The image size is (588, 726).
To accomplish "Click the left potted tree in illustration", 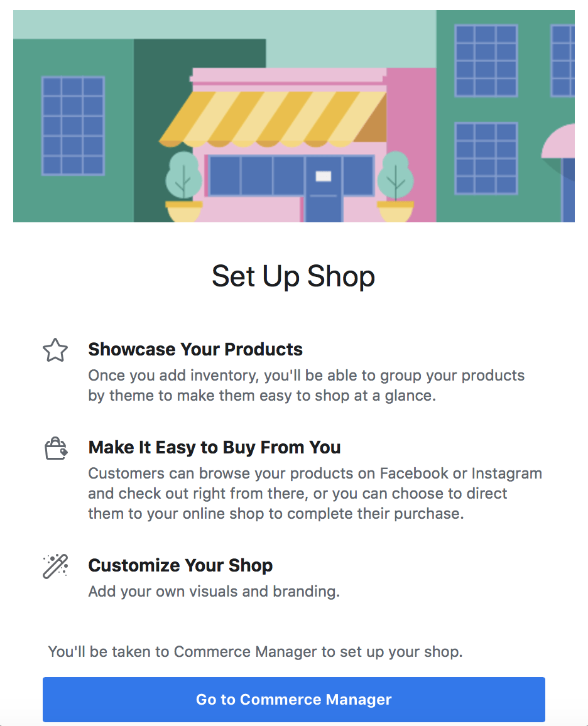I will [184, 187].
